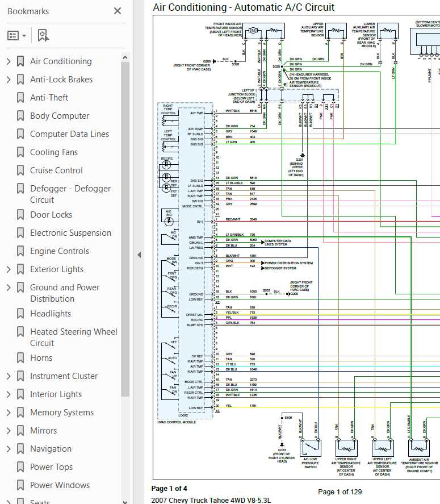
Task: Click the Cooling Fans bookmark icon
Action: tap(20, 152)
